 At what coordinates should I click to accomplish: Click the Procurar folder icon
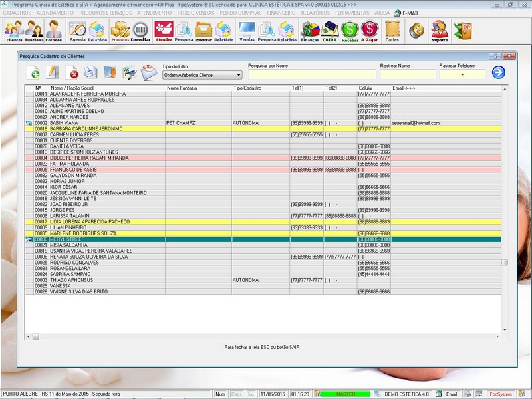click(203, 31)
